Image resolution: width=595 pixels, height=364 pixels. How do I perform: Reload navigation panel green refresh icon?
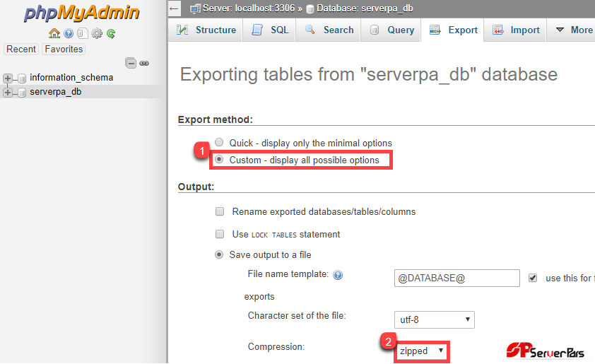click(111, 33)
